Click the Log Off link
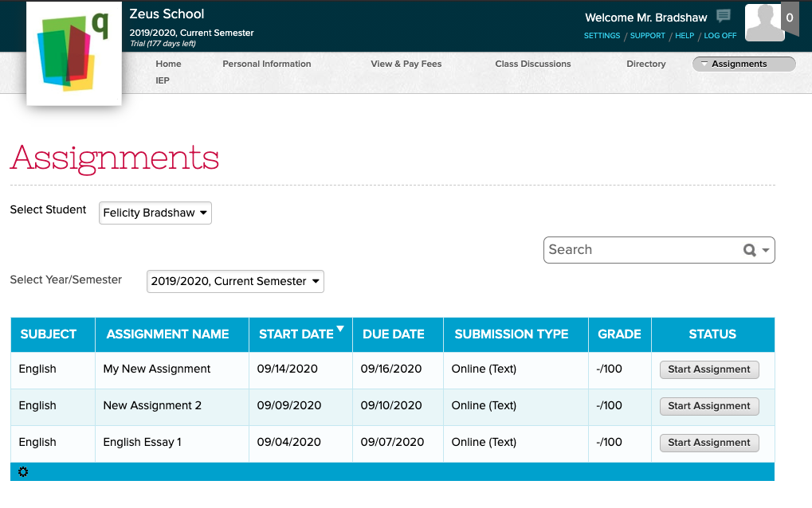This screenshot has width=812, height=508. tap(720, 36)
